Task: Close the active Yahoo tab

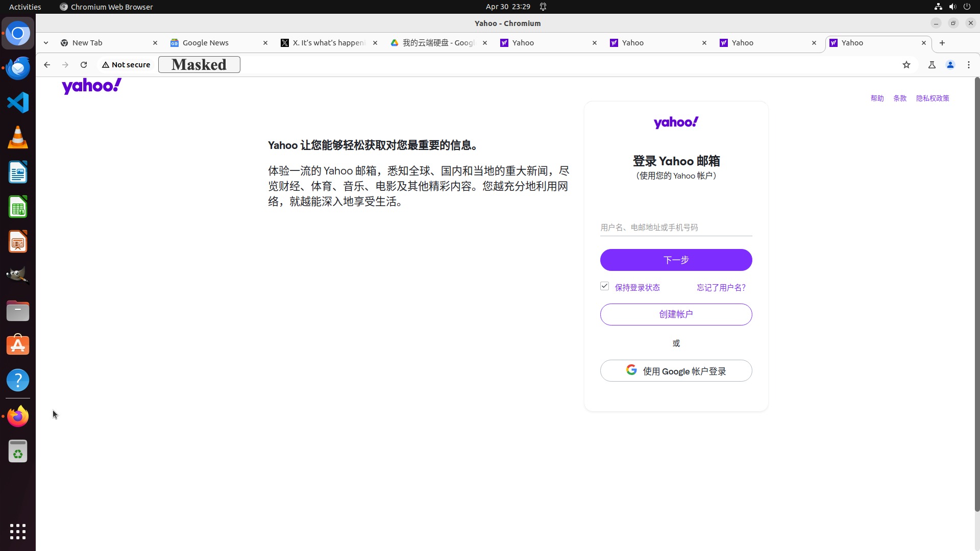Action: (x=924, y=43)
